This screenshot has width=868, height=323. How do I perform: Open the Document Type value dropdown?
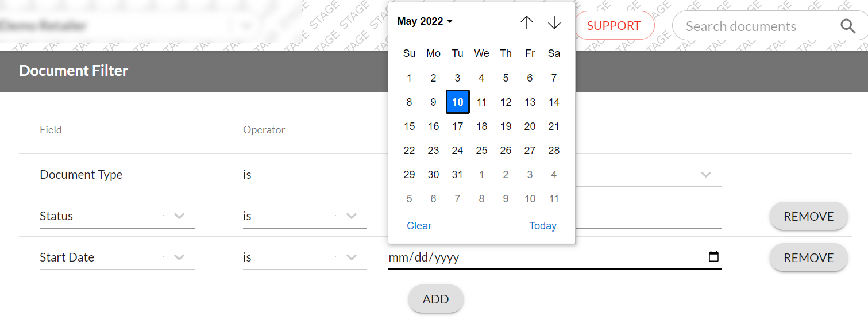tap(706, 175)
